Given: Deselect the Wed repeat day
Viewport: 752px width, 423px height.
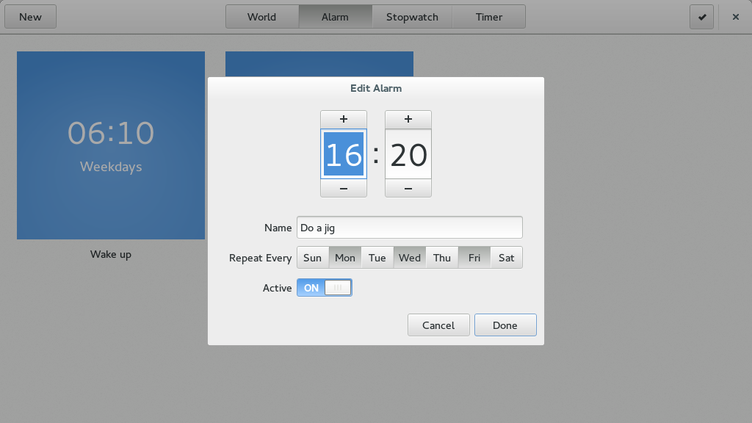Looking at the screenshot, I should point(410,258).
